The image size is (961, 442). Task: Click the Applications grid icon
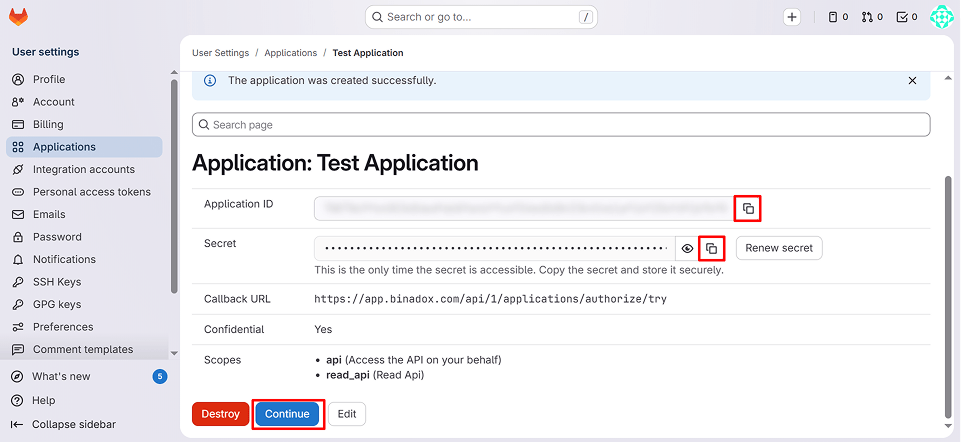pos(18,147)
